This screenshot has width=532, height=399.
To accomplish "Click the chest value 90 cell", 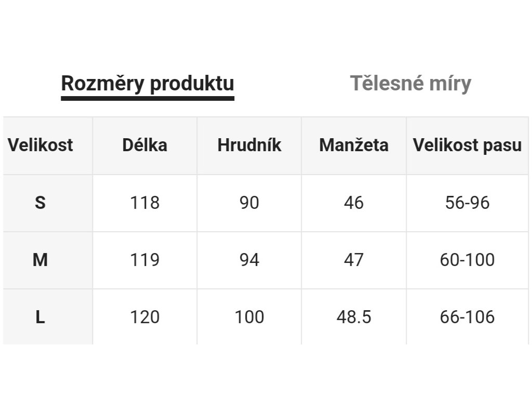I will (249, 203).
